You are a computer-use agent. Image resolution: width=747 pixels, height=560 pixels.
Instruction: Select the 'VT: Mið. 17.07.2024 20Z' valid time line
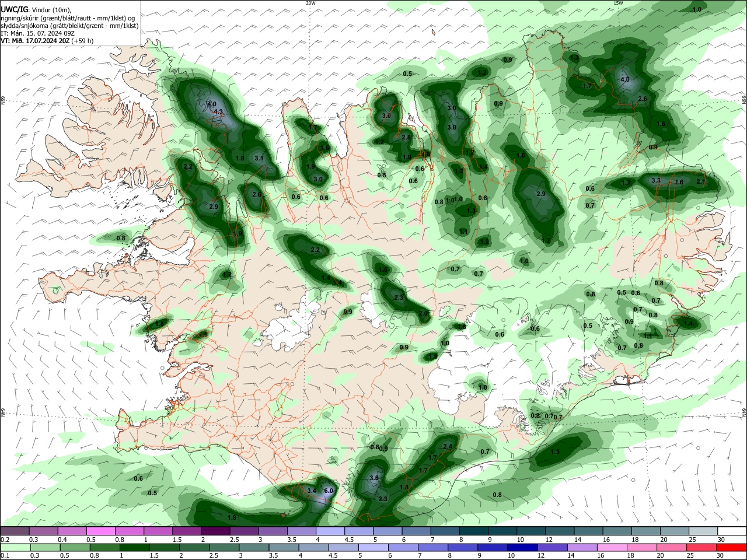pyautogui.click(x=47, y=41)
